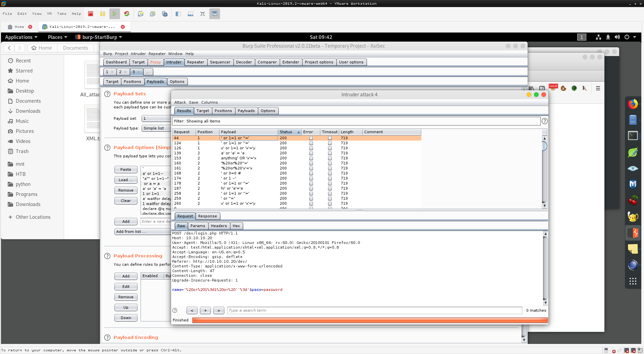This screenshot has width=644, height=354.
Task: Open the VMware snapshot manager icon
Action: [x=165, y=14]
